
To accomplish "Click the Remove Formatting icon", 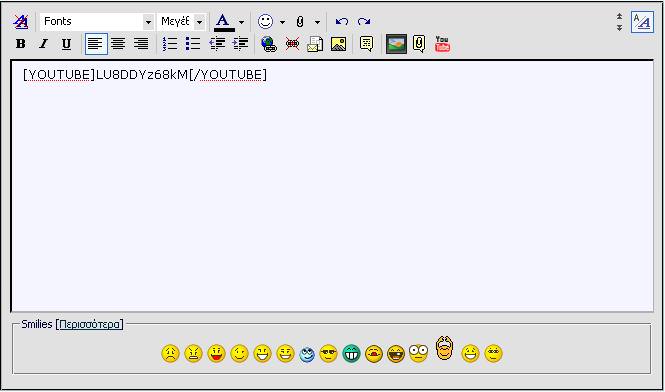I will [x=20, y=21].
